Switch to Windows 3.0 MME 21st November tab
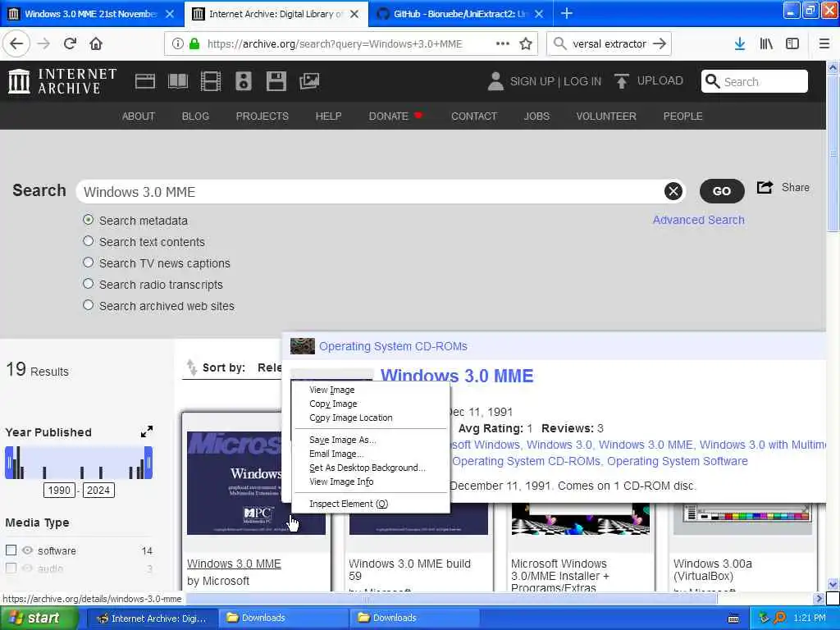Screen dimensions: 840x630 [x=91, y=14]
